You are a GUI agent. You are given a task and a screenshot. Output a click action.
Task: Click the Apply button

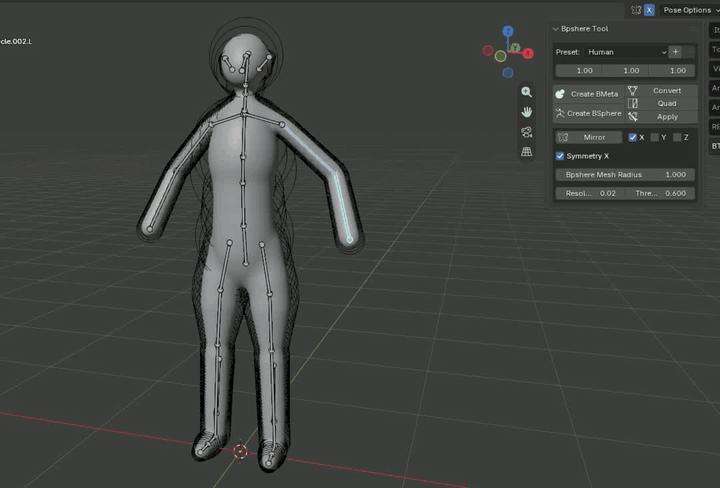[661, 117]
